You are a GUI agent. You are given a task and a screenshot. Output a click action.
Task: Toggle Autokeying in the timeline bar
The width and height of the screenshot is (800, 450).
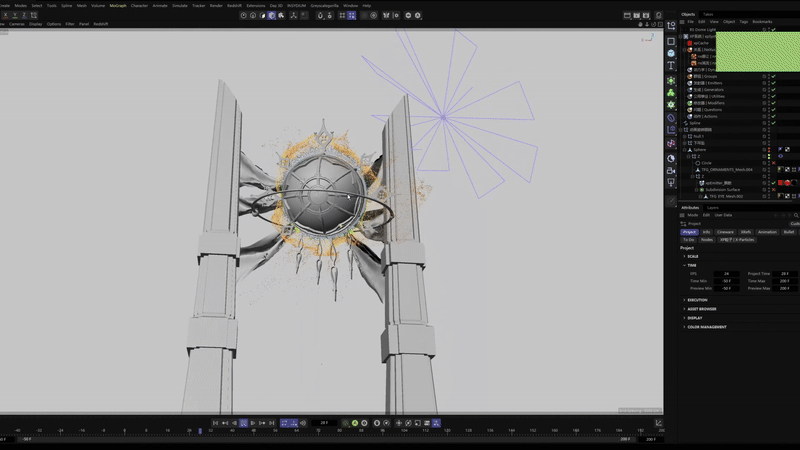355,423
